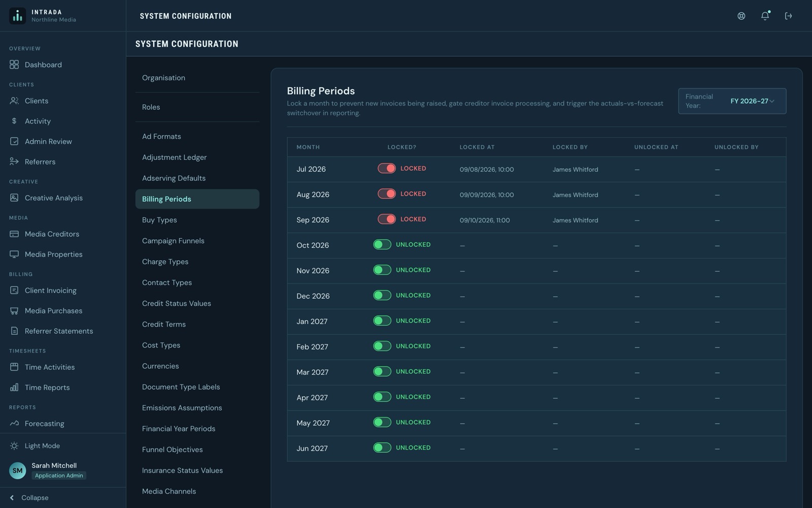The image size is (812, 508).
Task: Lock the Dec 2026 period toggle
Action: point(382,295)
